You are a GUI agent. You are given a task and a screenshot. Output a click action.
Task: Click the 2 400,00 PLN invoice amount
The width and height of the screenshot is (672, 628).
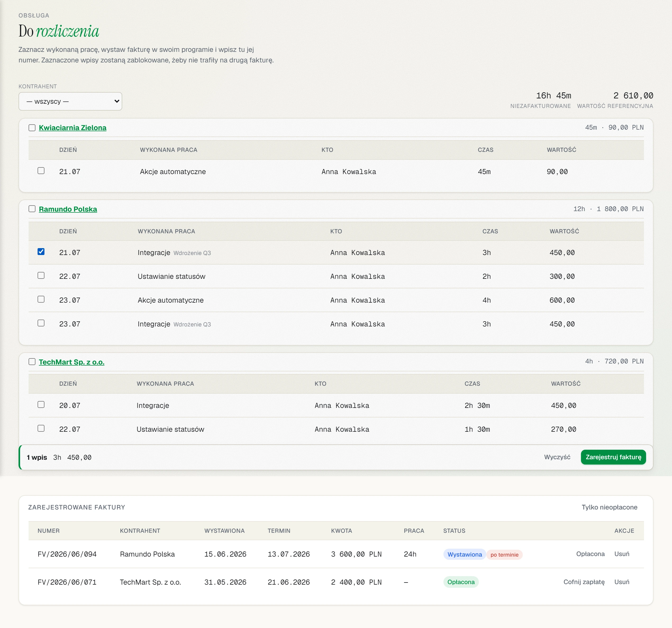click(x=356, y=582)
